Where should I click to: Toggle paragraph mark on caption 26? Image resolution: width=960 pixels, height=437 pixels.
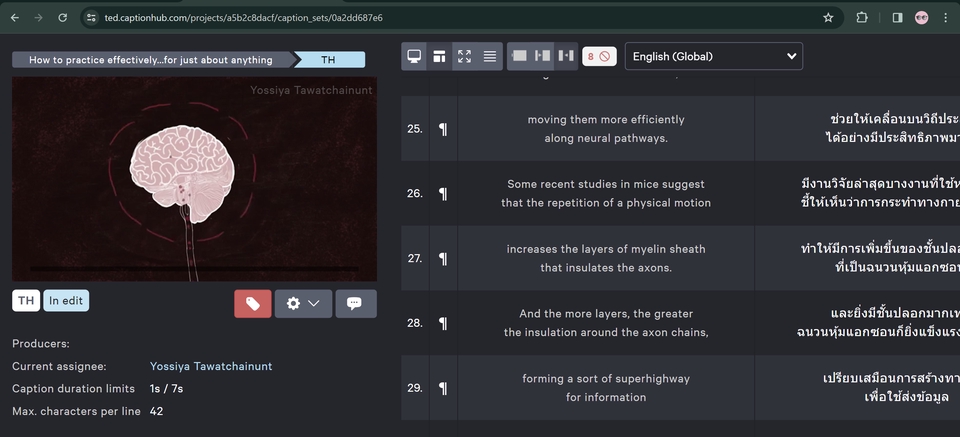click(x=443, y=193)
